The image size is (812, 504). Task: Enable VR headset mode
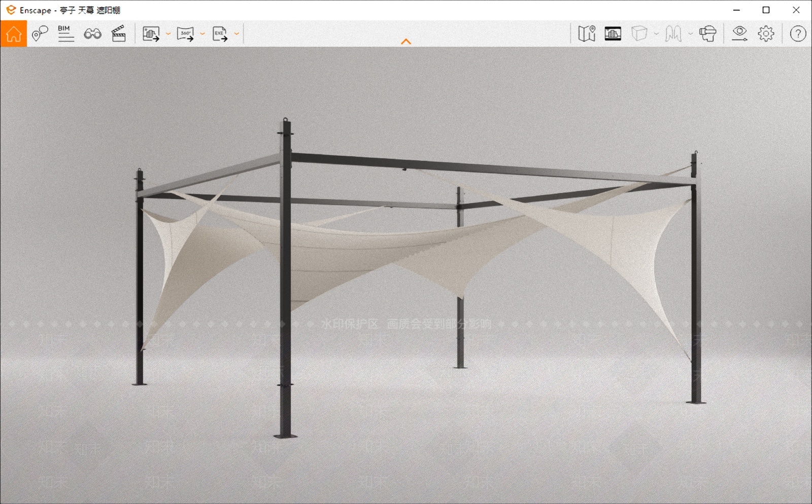[707, 34]
